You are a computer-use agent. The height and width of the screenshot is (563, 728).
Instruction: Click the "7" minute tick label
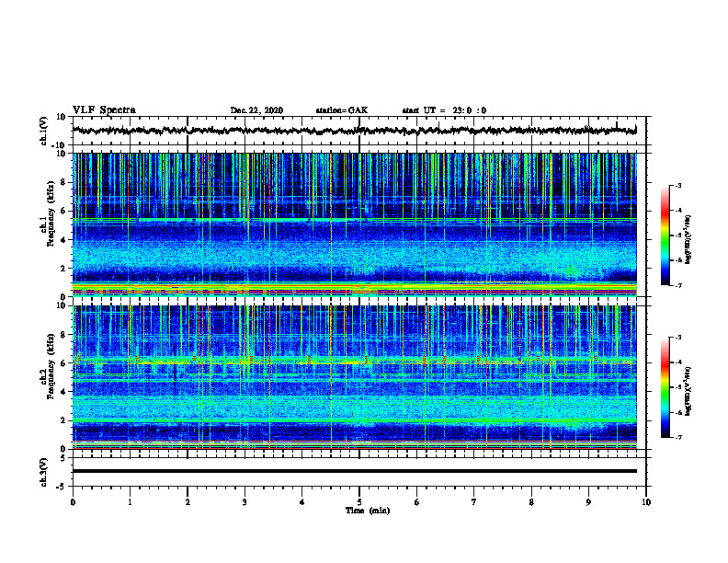[474, 502]
